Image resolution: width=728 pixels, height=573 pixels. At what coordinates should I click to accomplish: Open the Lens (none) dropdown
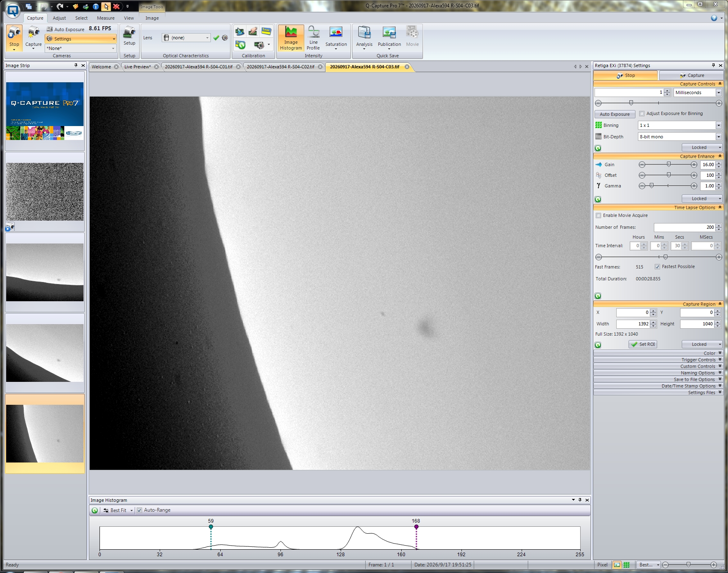click(207, 38)
